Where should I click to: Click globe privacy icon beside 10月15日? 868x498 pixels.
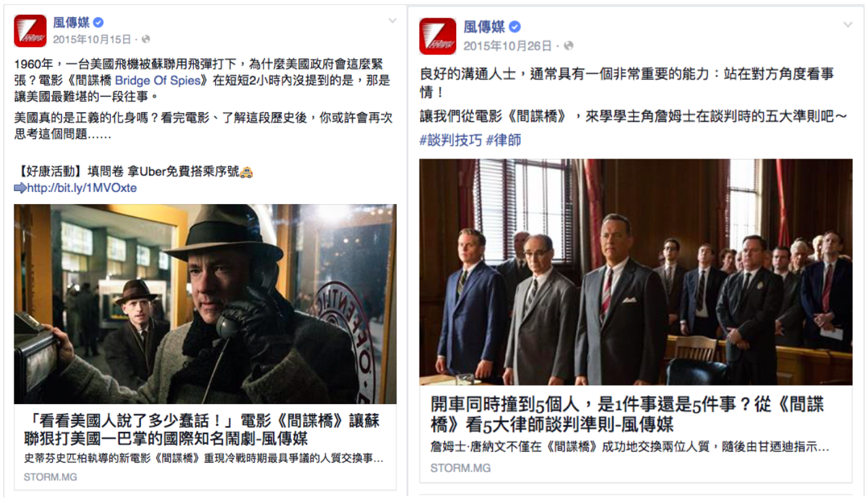point(146,39)
